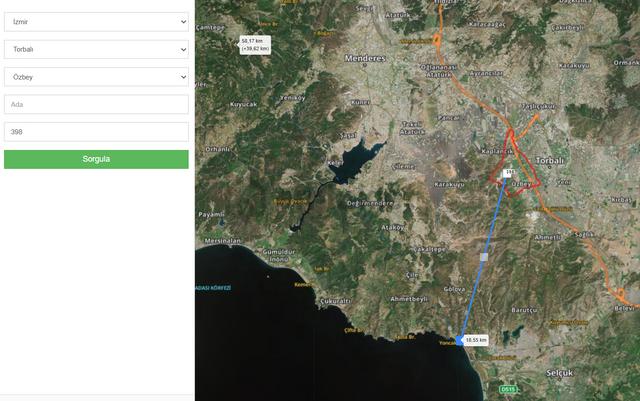Click the D515 green road shield
This screenshot has width=640, height=401.
pyautogui.click(x=508, y=389)
